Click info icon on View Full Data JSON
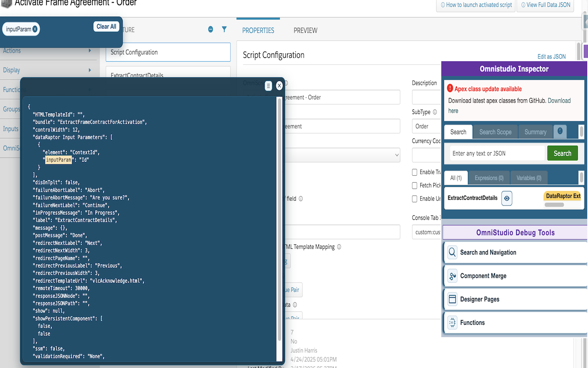 523,5
